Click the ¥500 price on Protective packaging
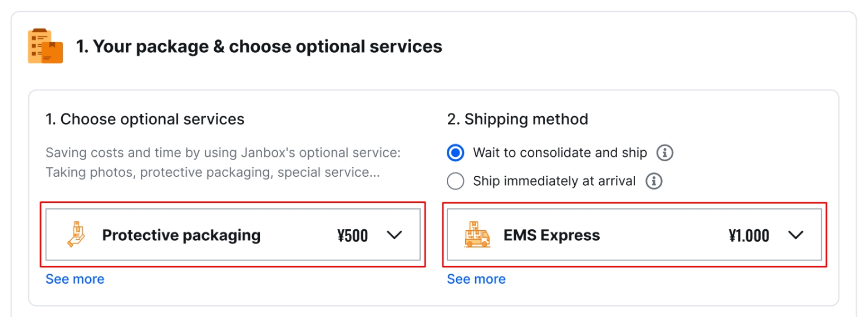Image resolution: width=868 pixels, height=317 pixels. pos(352,236)
